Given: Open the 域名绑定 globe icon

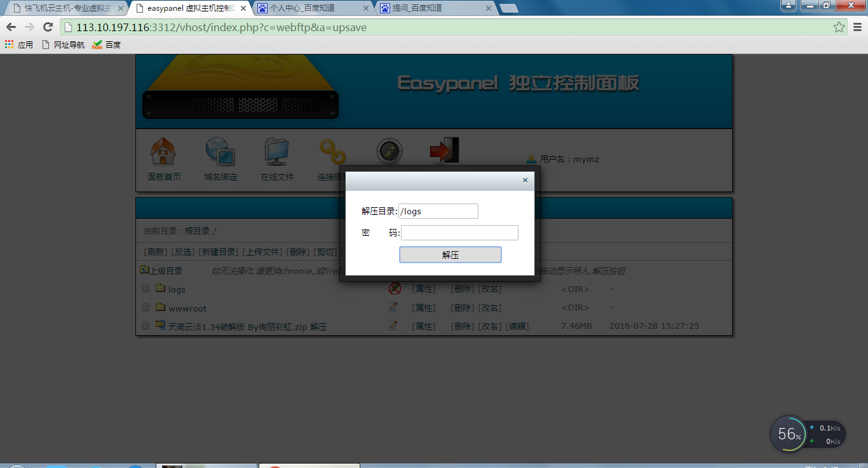Looking at the screenshot, I should 220,151.
